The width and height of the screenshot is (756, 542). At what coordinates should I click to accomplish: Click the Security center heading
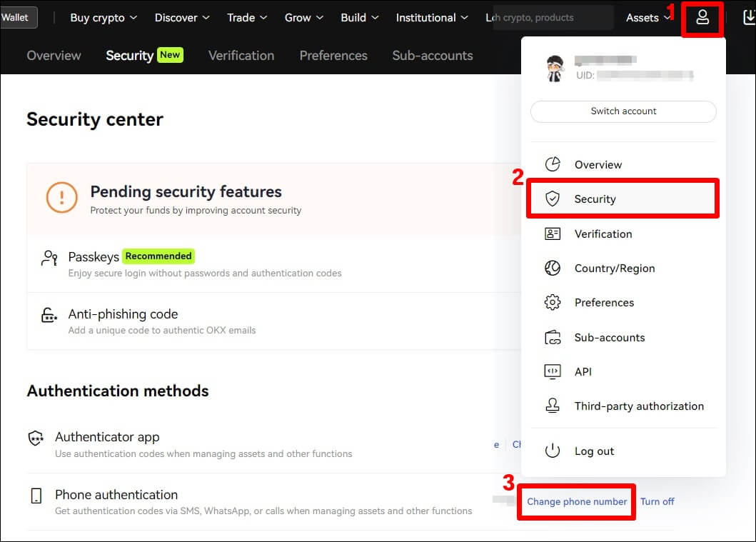pyautogui.click(x=95, y=119)
